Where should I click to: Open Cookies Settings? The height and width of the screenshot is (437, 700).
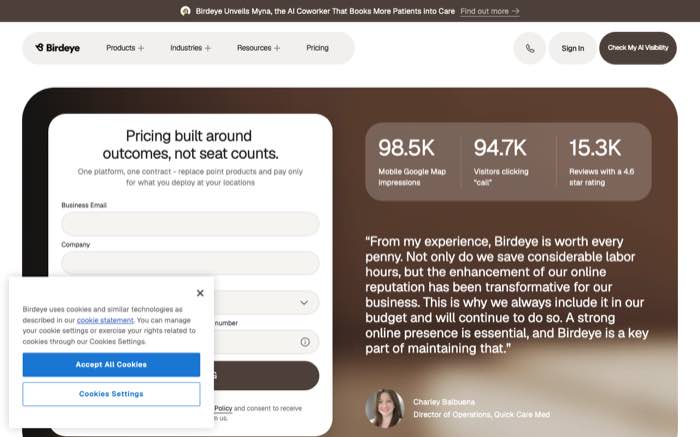point(111,394)
